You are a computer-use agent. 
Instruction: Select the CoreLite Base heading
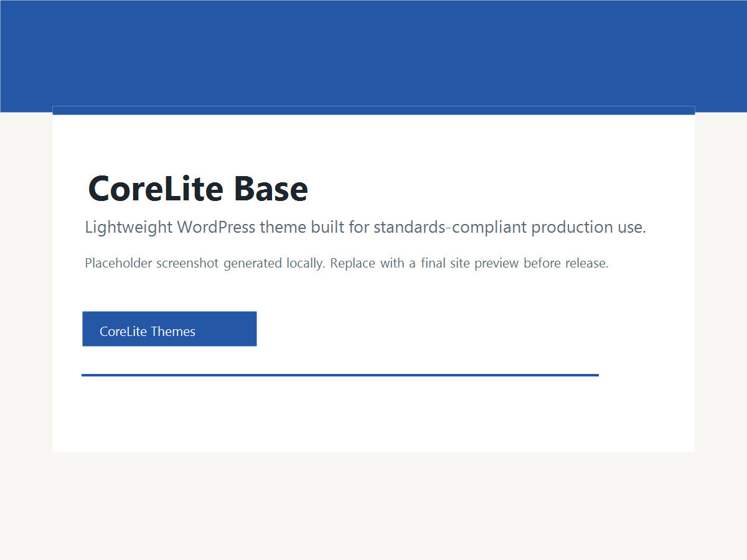197,189
